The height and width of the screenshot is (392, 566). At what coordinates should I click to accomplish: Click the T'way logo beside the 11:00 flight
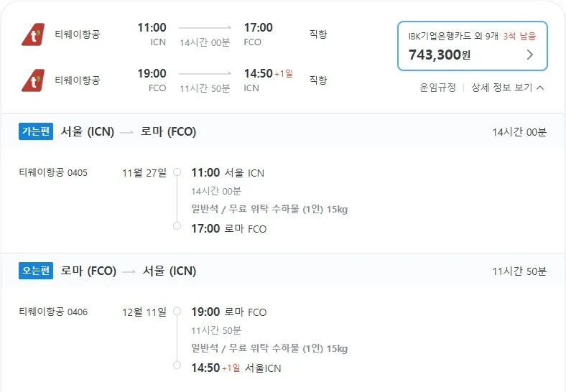point(33,34)
